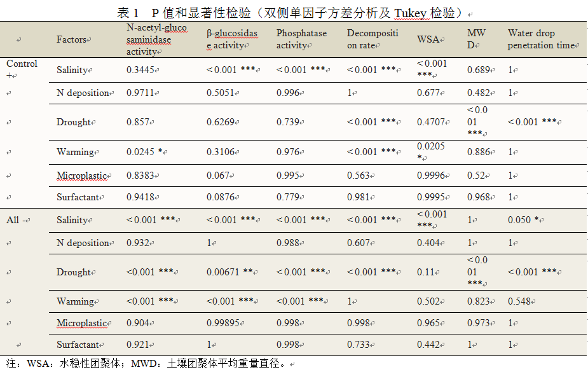Click the N-acetyl-glucosaminidase activity header
The image size is (588, 372).
coord(156,39)
